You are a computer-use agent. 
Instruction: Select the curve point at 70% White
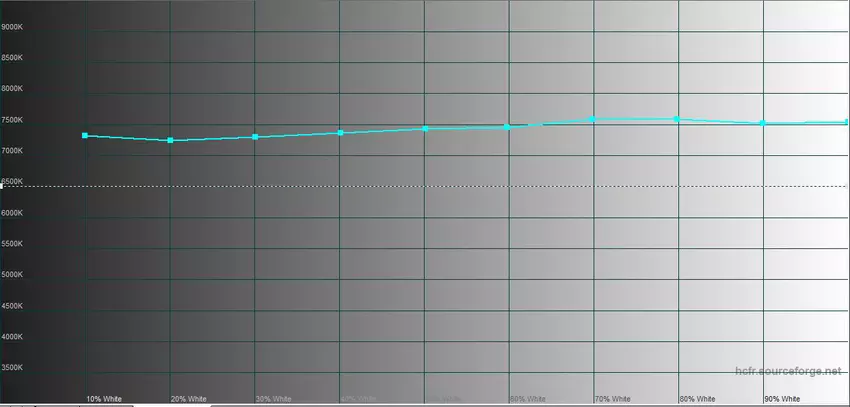[593, 119]
